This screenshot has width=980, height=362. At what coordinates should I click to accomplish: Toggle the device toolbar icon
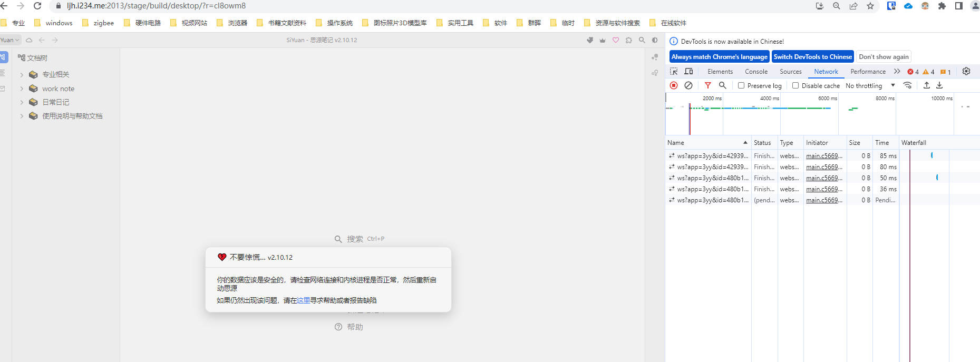[688, 72]
